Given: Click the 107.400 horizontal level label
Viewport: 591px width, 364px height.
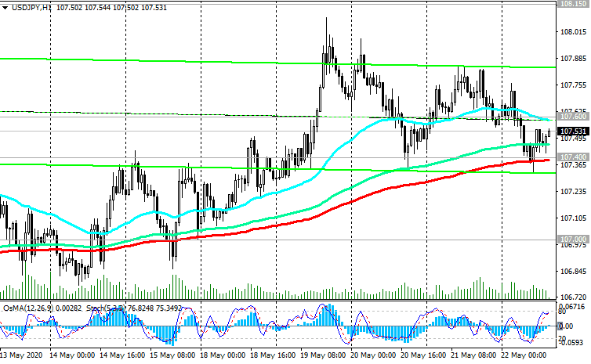Looking at the screenshot, I should point(573,157).
